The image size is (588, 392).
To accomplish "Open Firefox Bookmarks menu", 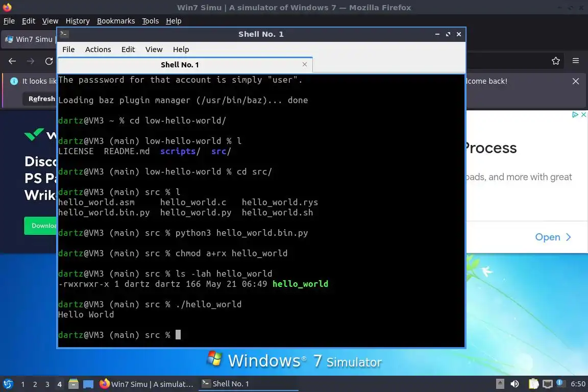I will point(116,21).
